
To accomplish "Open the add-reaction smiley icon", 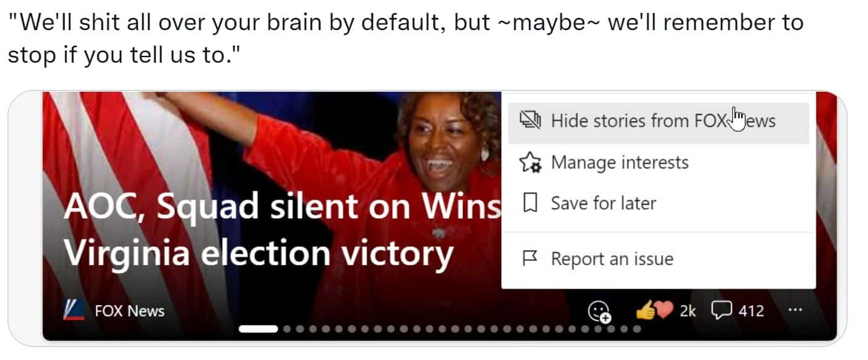I will (x=600, y=311).
